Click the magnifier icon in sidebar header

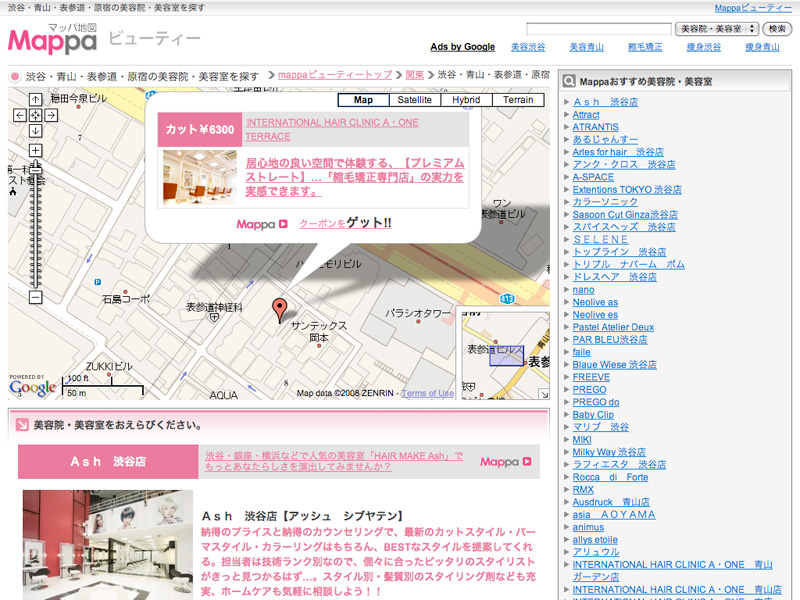pos(569,81)
